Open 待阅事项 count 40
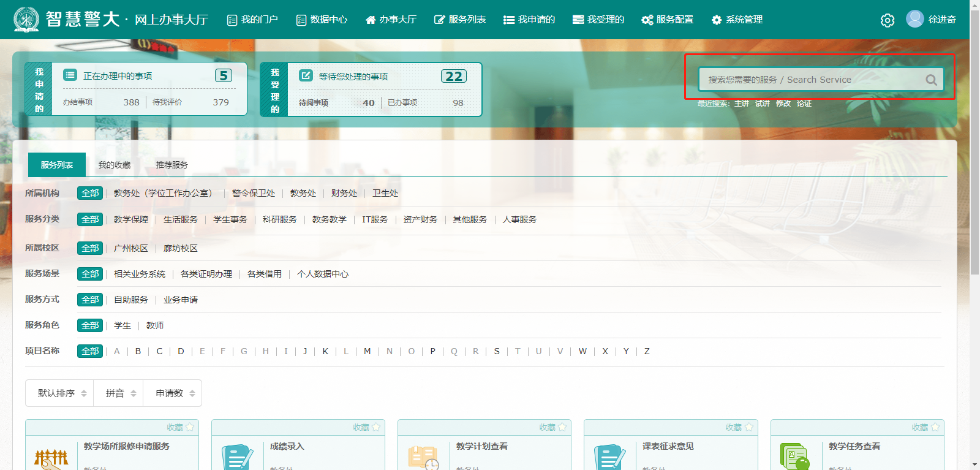Viewport: 980px width, 470px height. tap(369, 103)
